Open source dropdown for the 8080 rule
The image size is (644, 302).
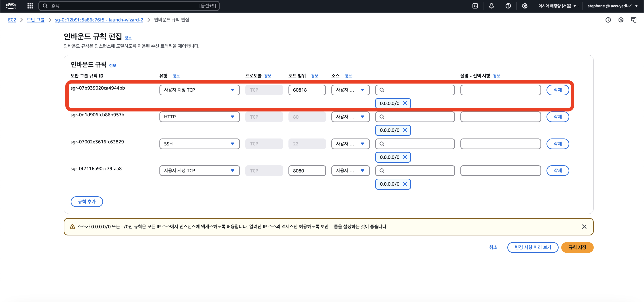click(350, 171)
